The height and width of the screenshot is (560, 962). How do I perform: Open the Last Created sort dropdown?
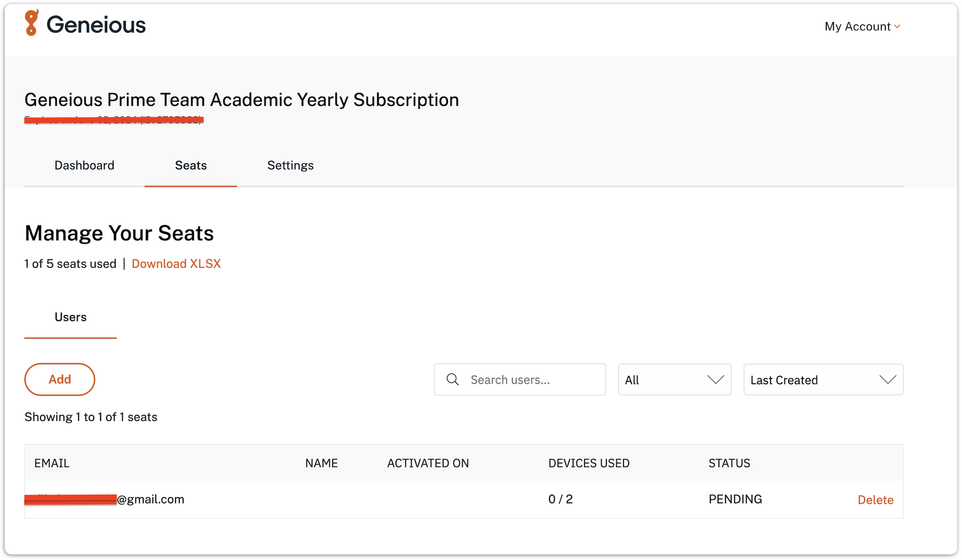[823, 379]
